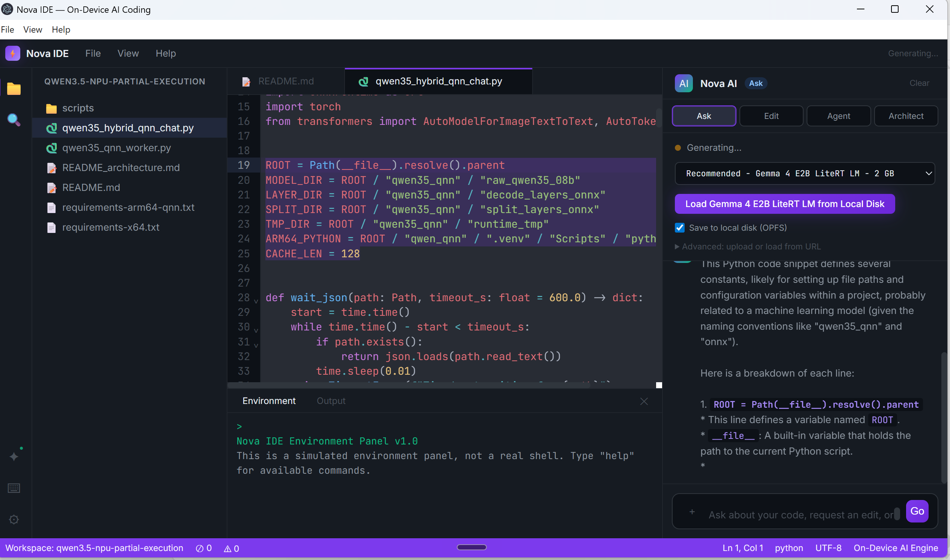The width and height of the screenshot is (950, 560).
Task: Click the app icon in the title bar
Action: [7, 9]
